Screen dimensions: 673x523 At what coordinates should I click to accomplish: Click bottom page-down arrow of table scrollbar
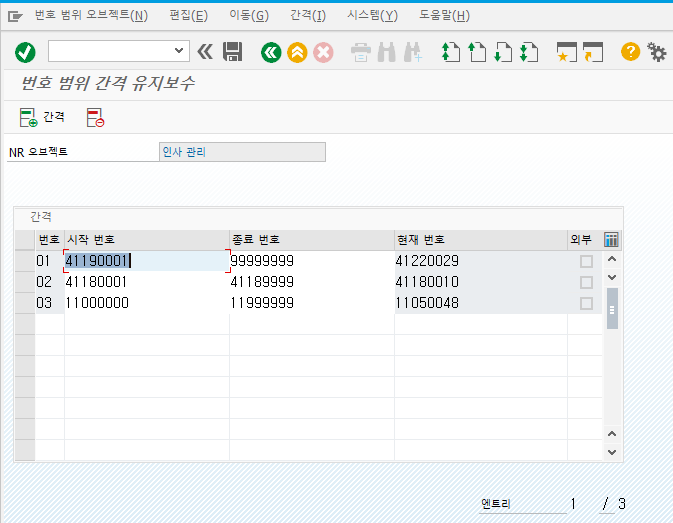[612, 452]
